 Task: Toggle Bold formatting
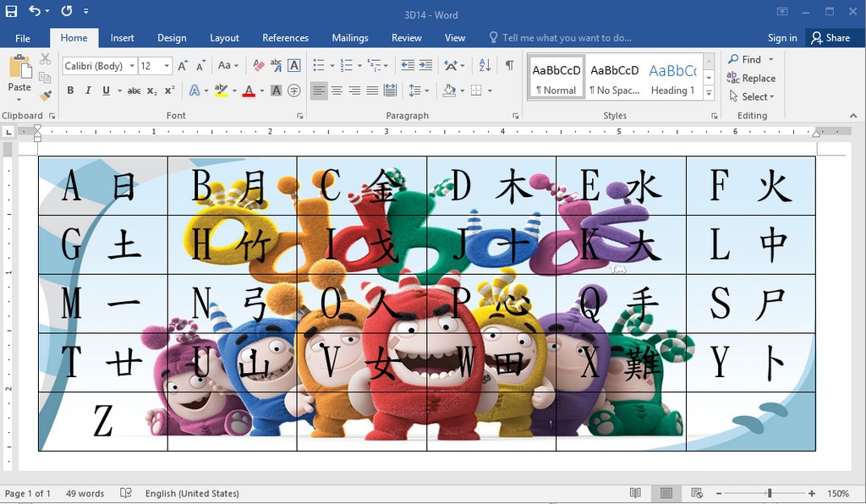pyautogui.click(x=70, y=90)
